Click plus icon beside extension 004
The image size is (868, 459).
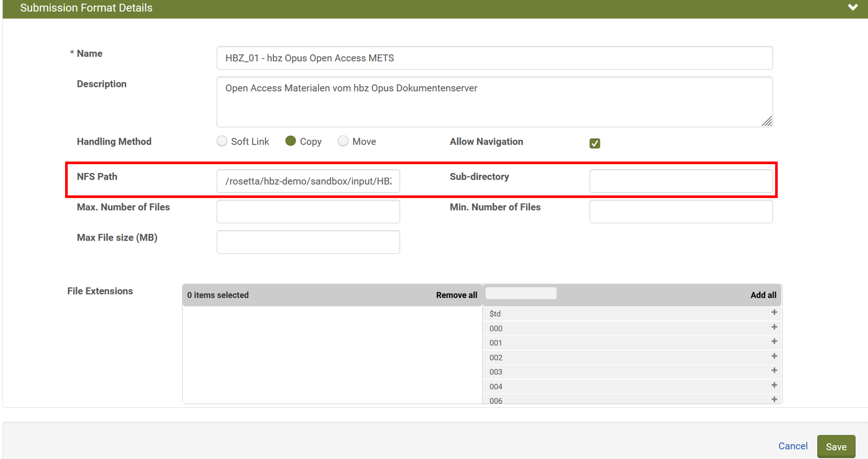point(774,386)
